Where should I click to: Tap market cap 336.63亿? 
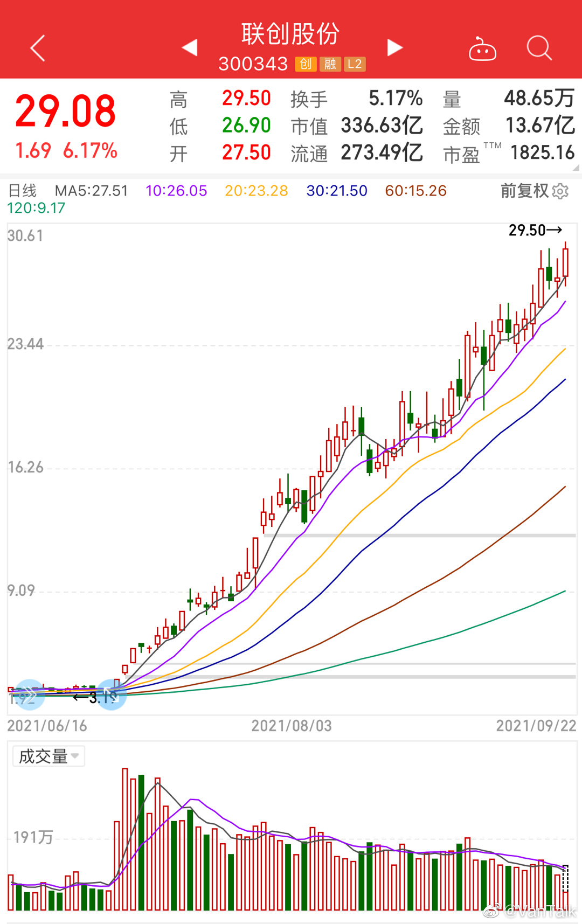click(382, 125)
